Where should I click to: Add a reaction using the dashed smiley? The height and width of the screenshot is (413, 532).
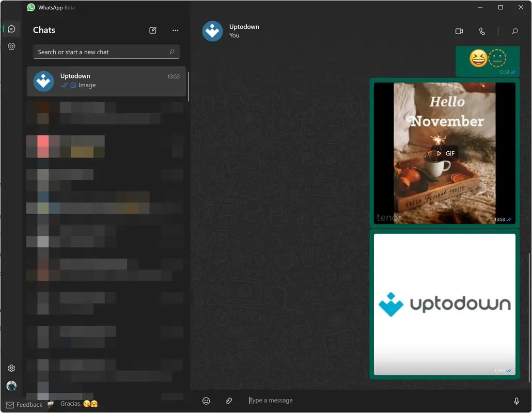click(496, 59)
